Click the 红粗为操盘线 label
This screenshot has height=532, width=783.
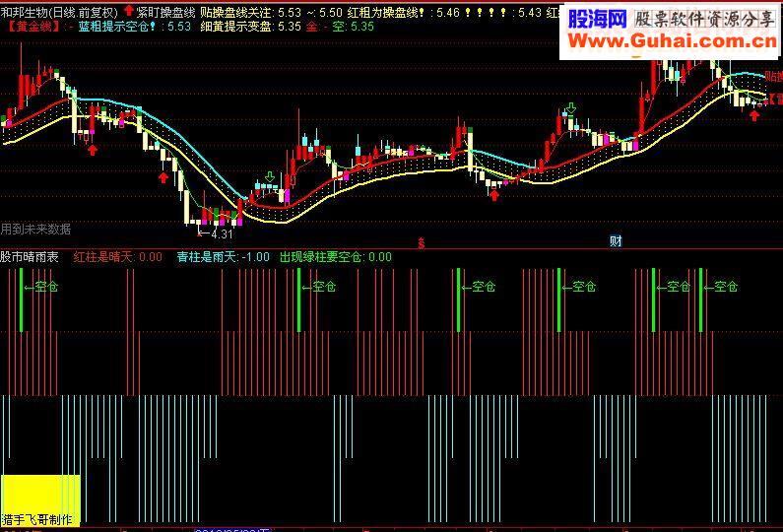pos(382,13)
